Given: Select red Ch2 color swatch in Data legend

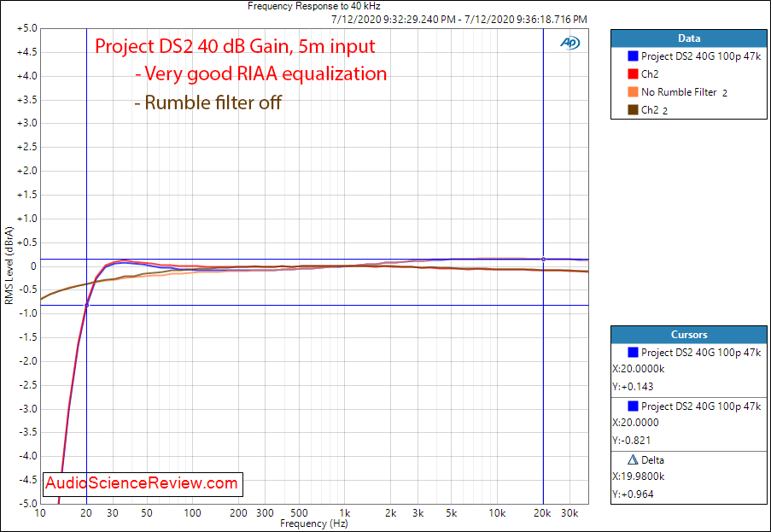Looking at the screenshot, I should (x=633, y=74).
